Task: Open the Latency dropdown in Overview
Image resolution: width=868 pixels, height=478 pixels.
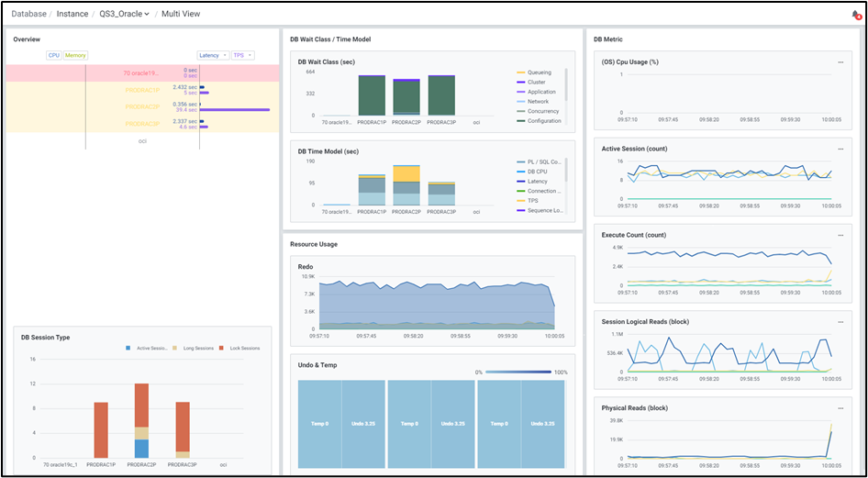Action: (x=213, y=55)
